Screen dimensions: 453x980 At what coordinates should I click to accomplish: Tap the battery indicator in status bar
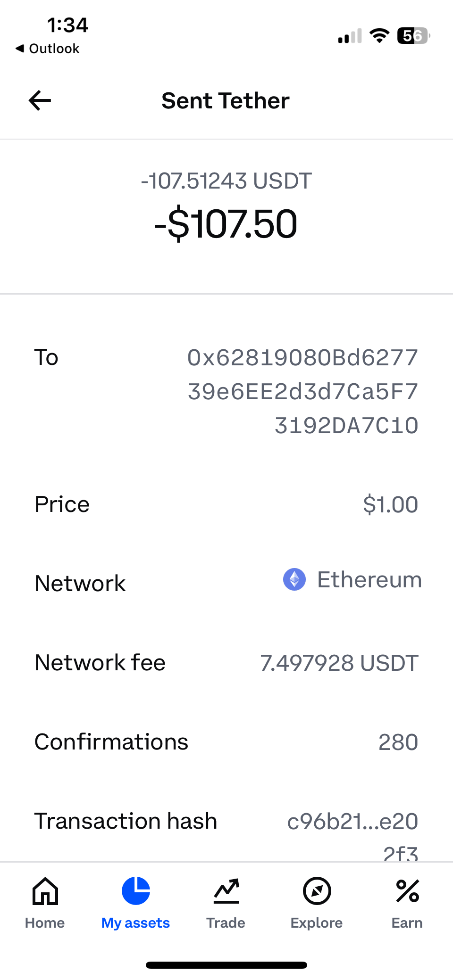coord(413,36)
